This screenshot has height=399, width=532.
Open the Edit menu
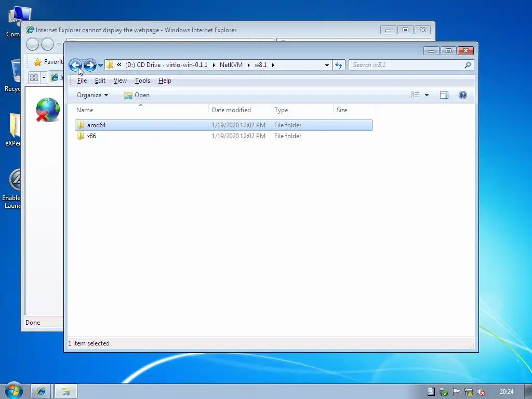coord(100,81)
